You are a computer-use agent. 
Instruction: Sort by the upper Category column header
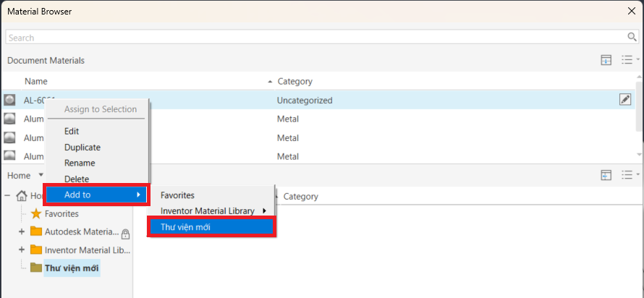295,81
